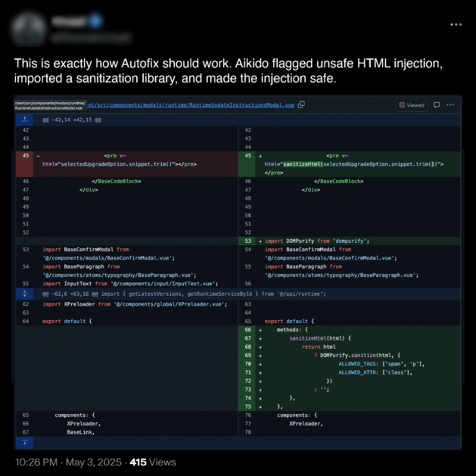
Task: Click the sanitizeHtml( highlighted code text
Action: click(x=303, y=164)
